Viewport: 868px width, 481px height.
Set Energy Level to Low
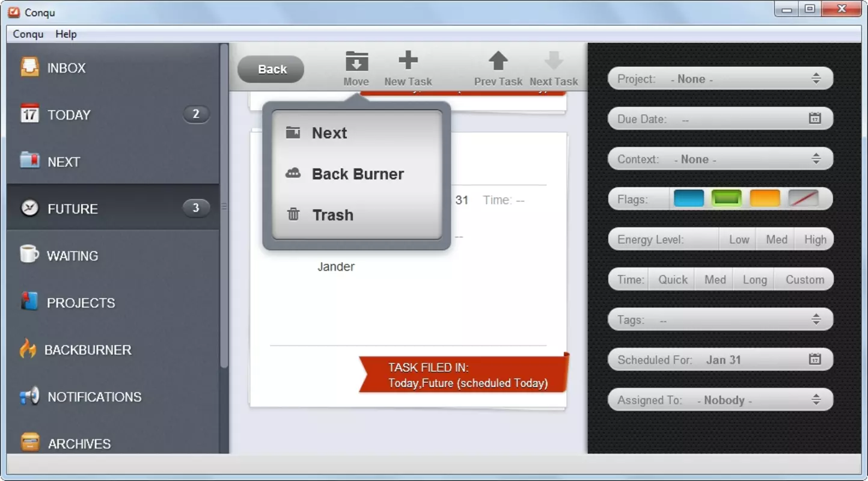click(x=739, y=239)
